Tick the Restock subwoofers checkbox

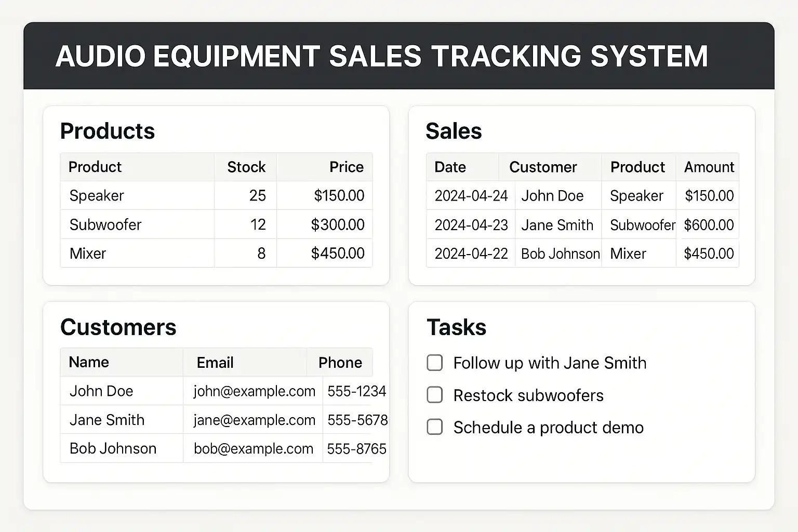tap(434, 395)
